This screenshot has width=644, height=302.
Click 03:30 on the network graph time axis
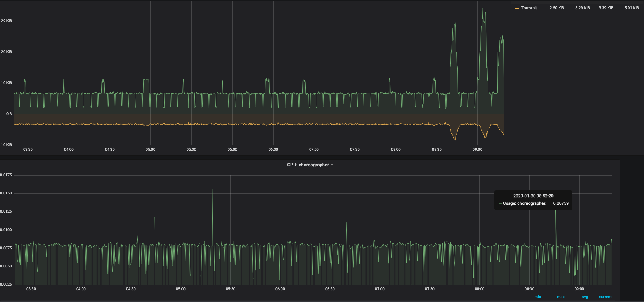(x=28, y=149)
